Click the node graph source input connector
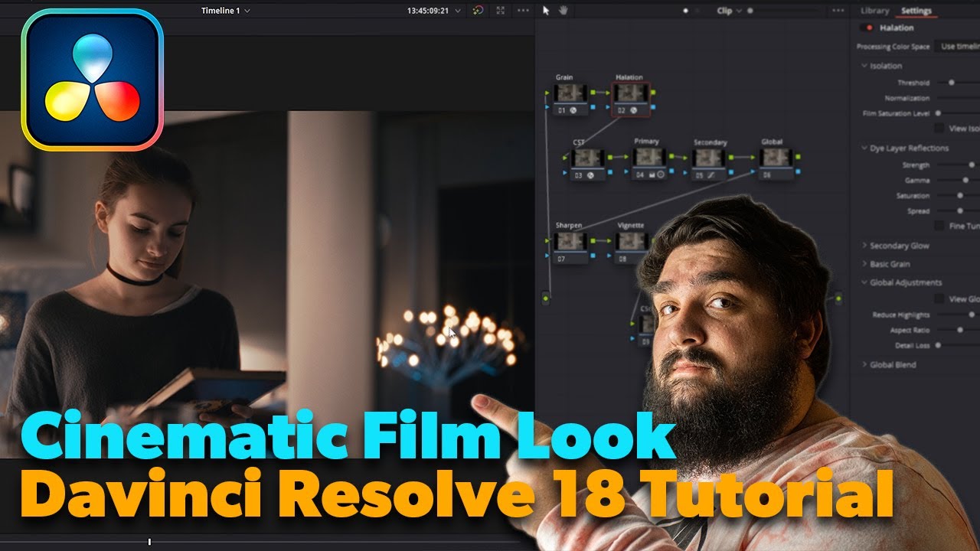 (546, 298)
